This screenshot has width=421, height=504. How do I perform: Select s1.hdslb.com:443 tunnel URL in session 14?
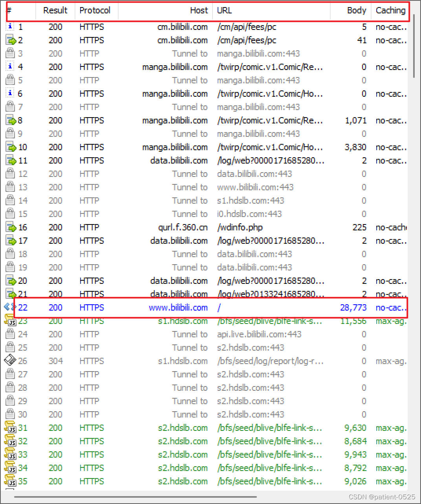pos(251,200)
